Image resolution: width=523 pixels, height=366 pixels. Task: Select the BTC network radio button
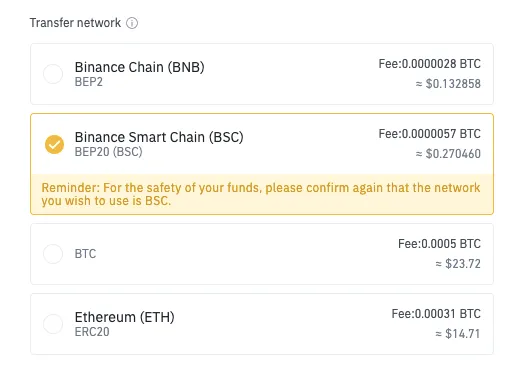(53, 254)
